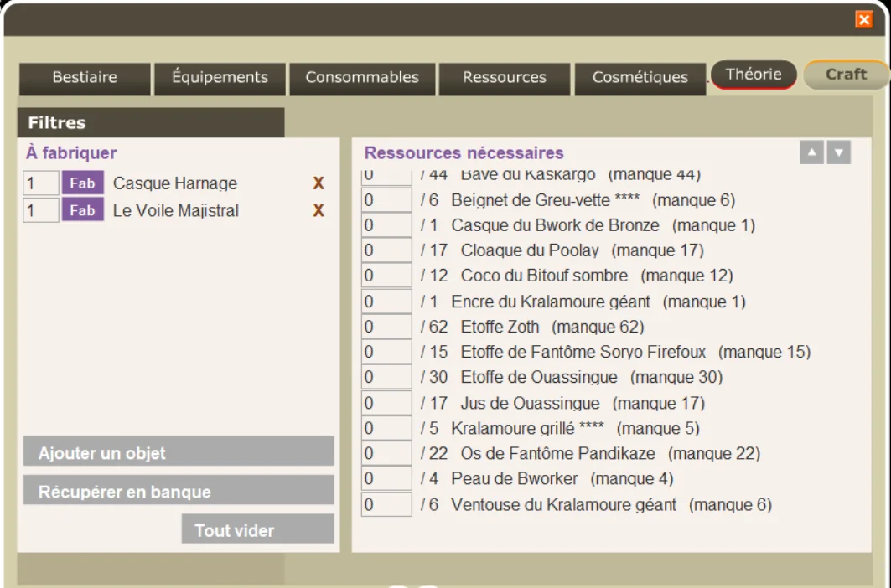Screen dimensions: 891x588
Task: Click Beignet de Greu-vette resource name
Action: (545, 200)
